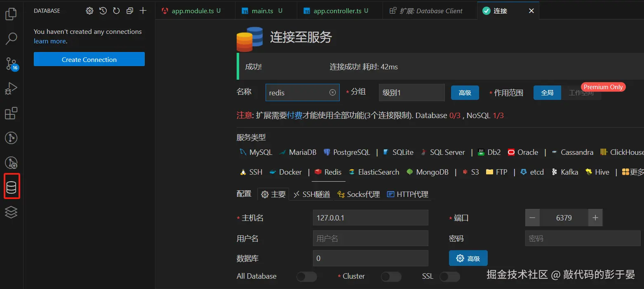Image resolution: width=644 pixels, height=289 pixels.
Task: Select ElasticSearch service type
Action: (x=374, y=172)
